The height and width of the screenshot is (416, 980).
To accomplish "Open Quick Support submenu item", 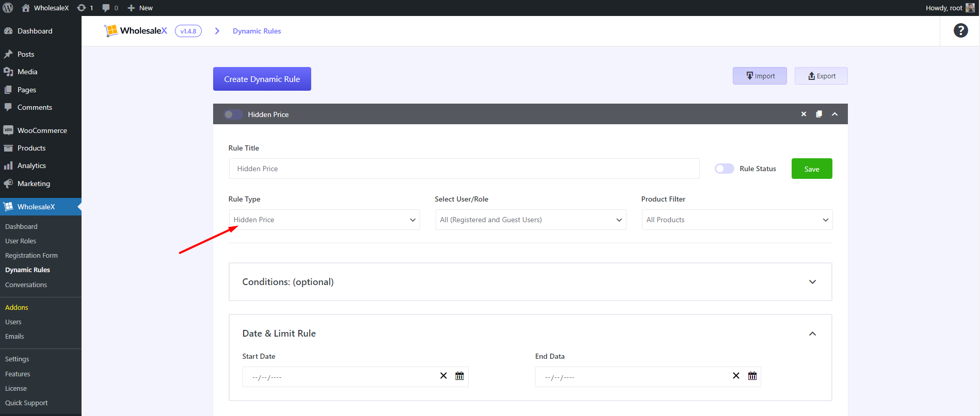I will click(26, 403).
